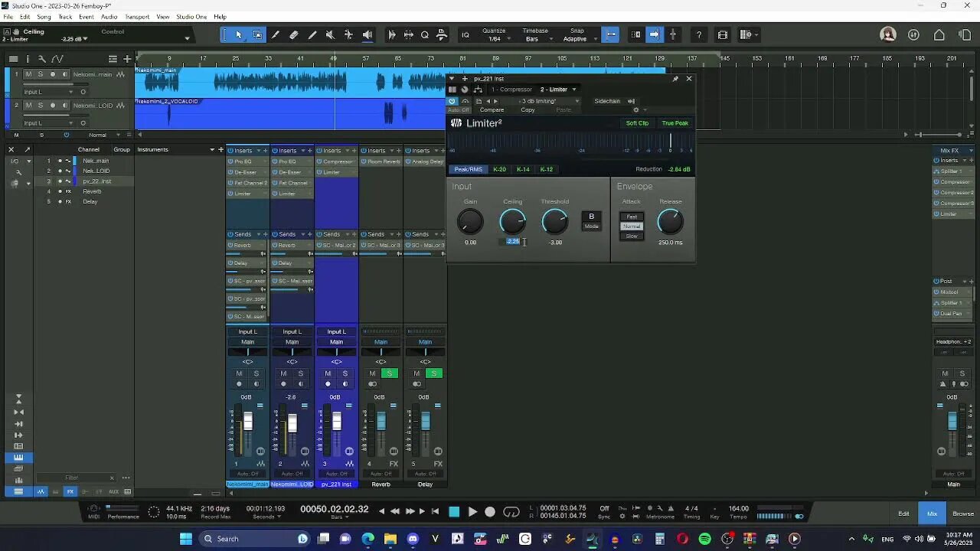Open Discord from the taskbar

click(413, 539)
